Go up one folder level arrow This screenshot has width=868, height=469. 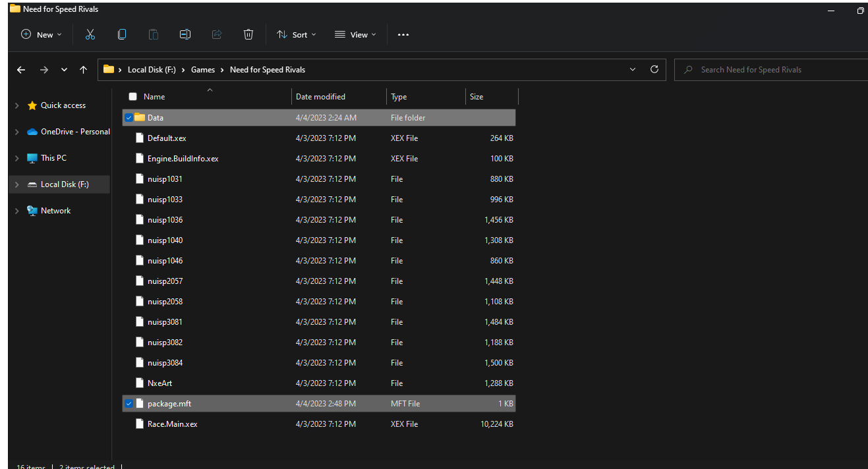(x=83, y=70)
